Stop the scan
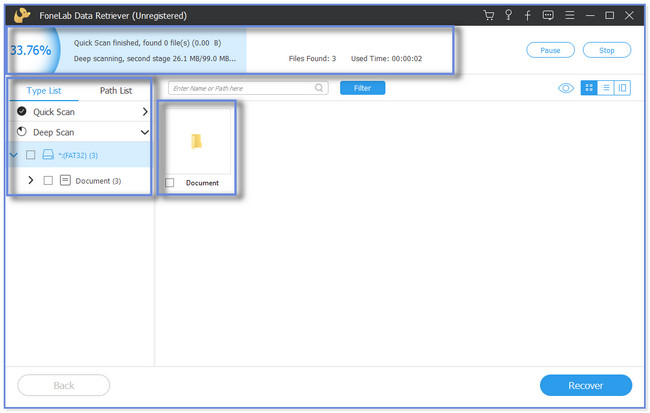 [606, 50]
